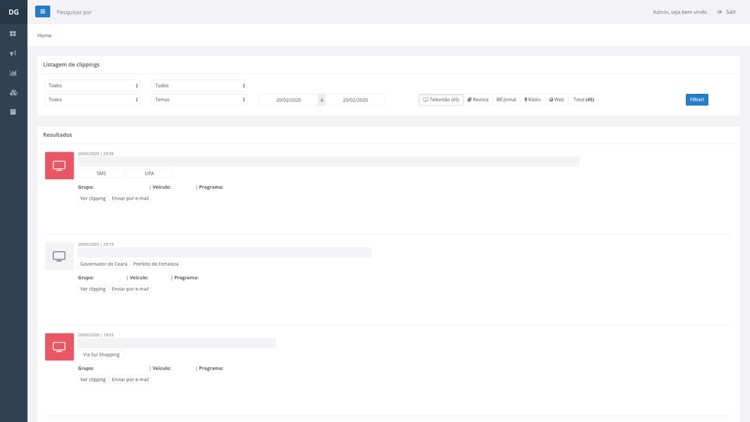
Task: Open the bar chart reports icon in sidebar
Action: click(x=13, y=73)
